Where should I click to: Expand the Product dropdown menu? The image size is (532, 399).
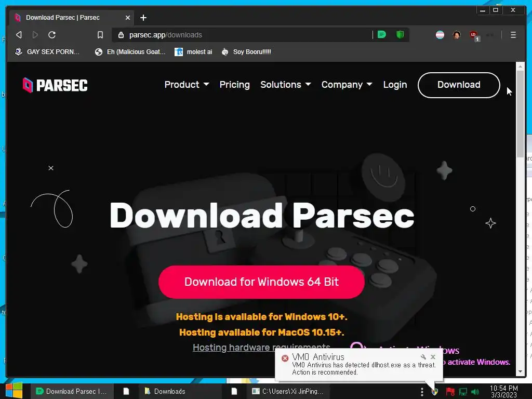(x=187, y=85)
